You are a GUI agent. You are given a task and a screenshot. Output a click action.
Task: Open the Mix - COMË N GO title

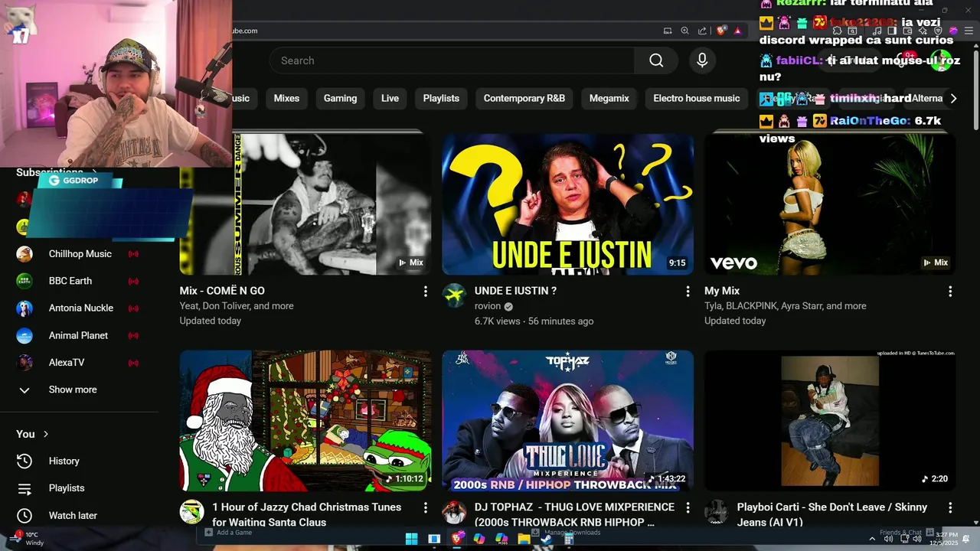click(222, 291)
